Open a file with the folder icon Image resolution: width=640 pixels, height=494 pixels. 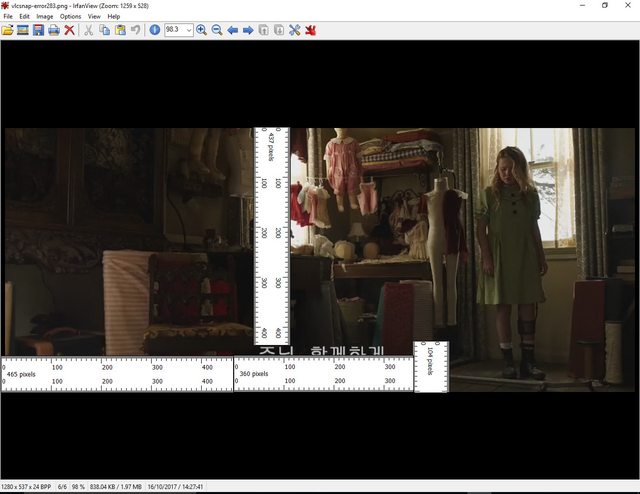pos(7,30)
